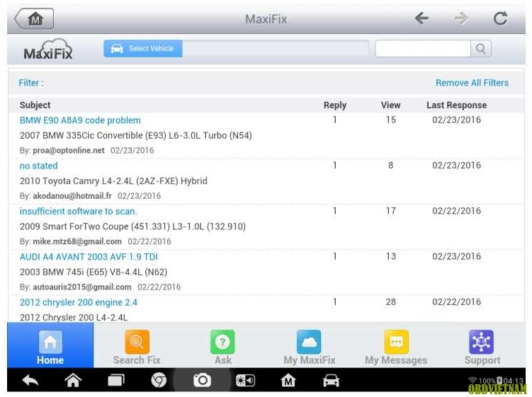Tap the recent apps icon

(x=116, y=381)
